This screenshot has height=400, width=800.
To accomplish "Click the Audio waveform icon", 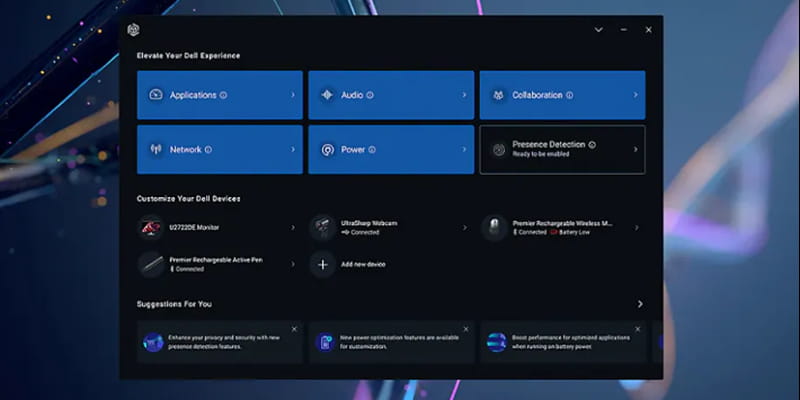I will click(327, 95).
